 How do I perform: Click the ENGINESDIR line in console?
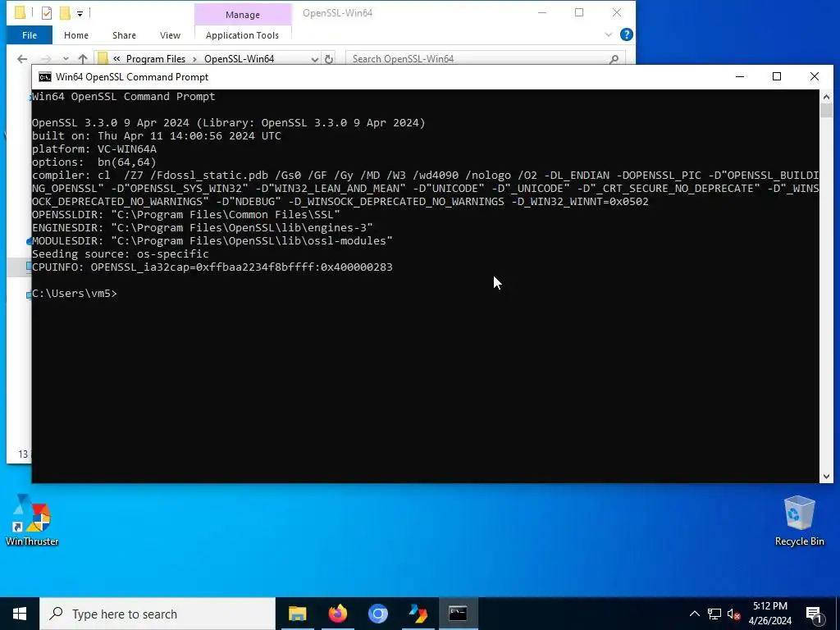(x=203, y=228)
